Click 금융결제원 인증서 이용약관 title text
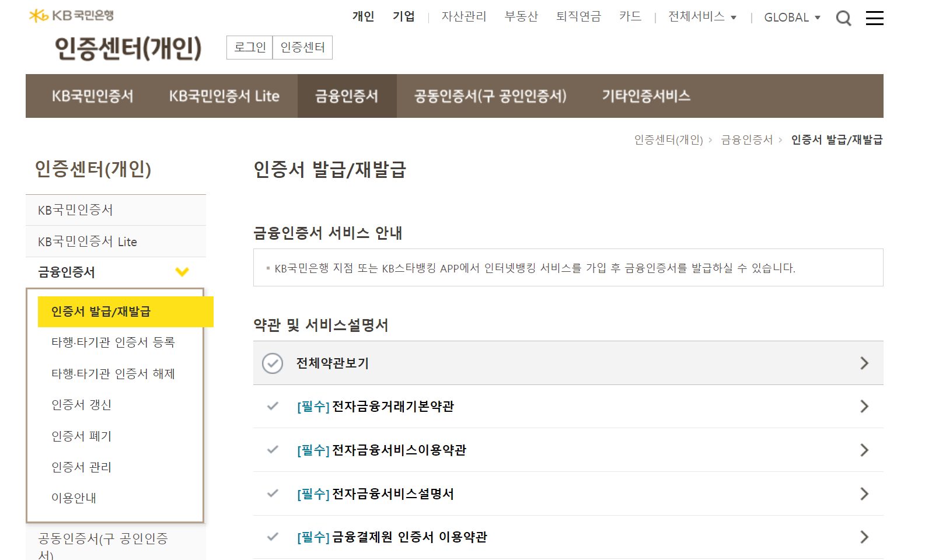 [x=410, y=537]
